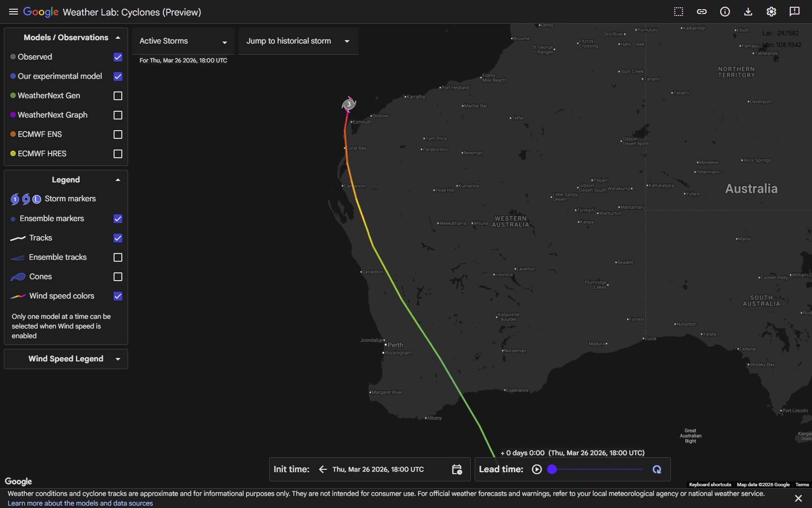The image size is (812, 508).
Task: Click the Newman map label
Action: click(x=472, y=153)
